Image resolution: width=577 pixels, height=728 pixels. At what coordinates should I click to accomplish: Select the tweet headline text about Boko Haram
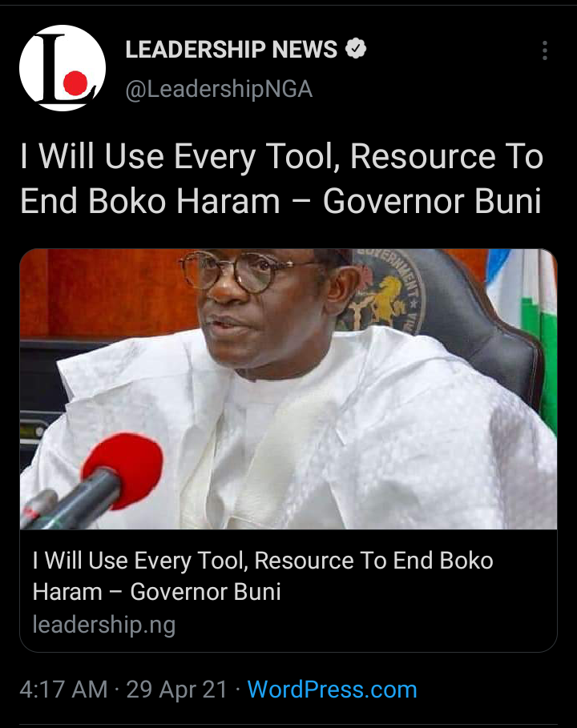pos(281,179)
